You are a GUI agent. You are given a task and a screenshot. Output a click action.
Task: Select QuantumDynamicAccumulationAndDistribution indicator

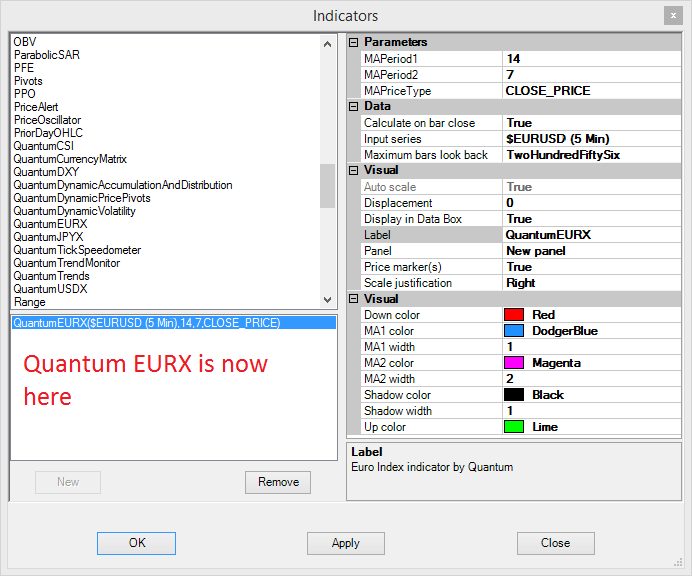[x=123, y=185]
